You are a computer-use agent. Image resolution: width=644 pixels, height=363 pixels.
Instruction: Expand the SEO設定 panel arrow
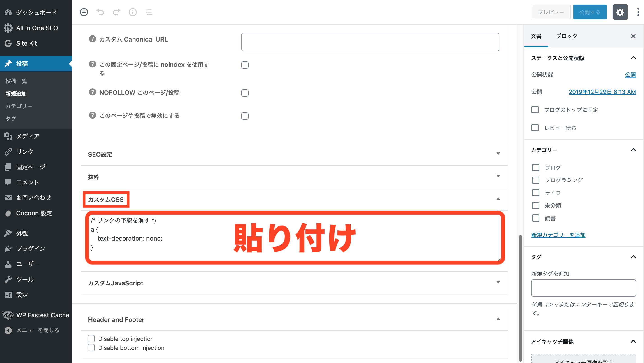[x=498, y=154]
